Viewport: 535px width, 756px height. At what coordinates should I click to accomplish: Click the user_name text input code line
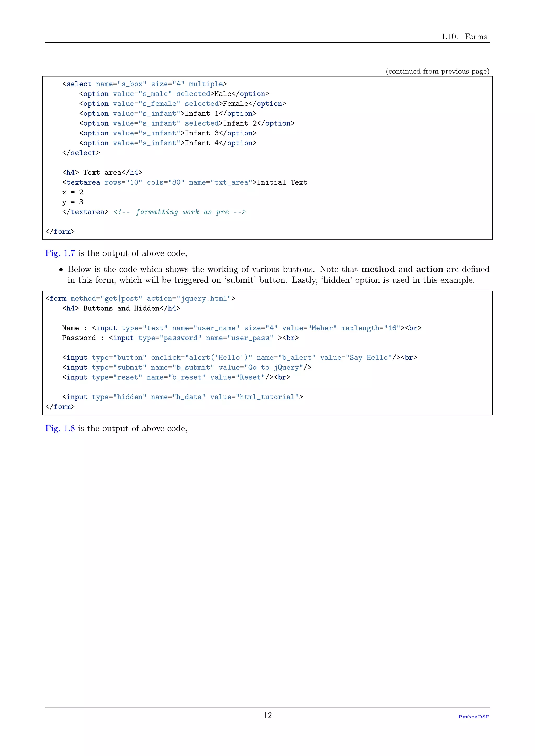pyautogui.click(x=242, y=328)
